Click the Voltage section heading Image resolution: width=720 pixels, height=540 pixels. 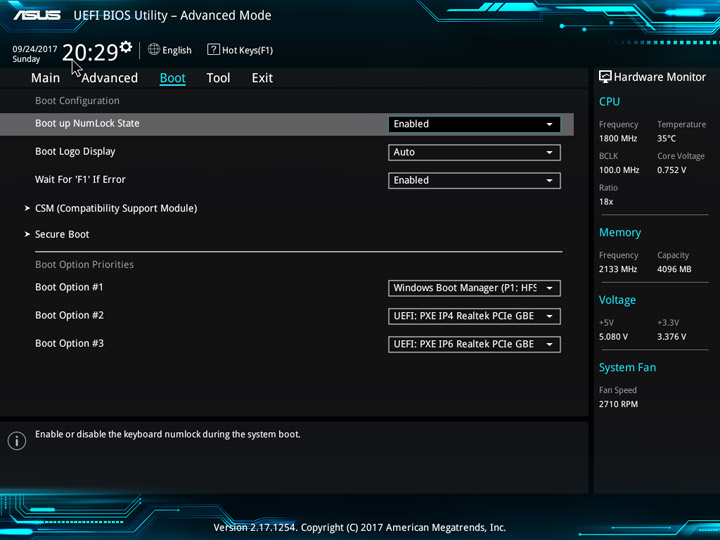[617, 300]
